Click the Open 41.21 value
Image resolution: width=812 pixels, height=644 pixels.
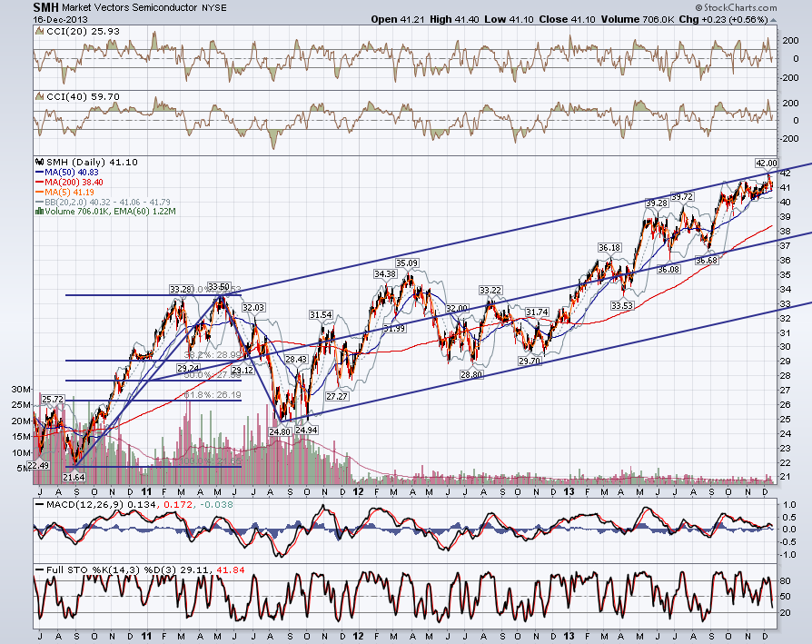coord(398,19)
